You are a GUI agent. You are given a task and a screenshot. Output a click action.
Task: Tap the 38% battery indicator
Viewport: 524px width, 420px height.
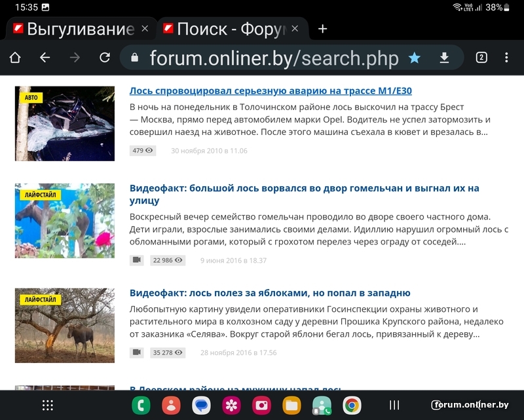click(x=497, y=7)
